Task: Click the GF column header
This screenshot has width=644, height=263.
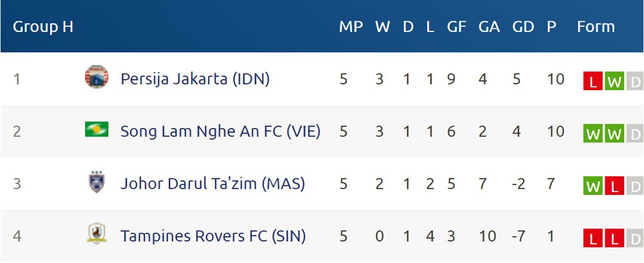Action: [x=457, y=27]
